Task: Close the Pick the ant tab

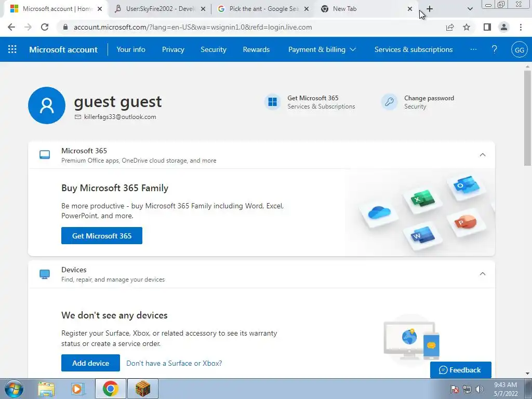Action: click(307, 9)
